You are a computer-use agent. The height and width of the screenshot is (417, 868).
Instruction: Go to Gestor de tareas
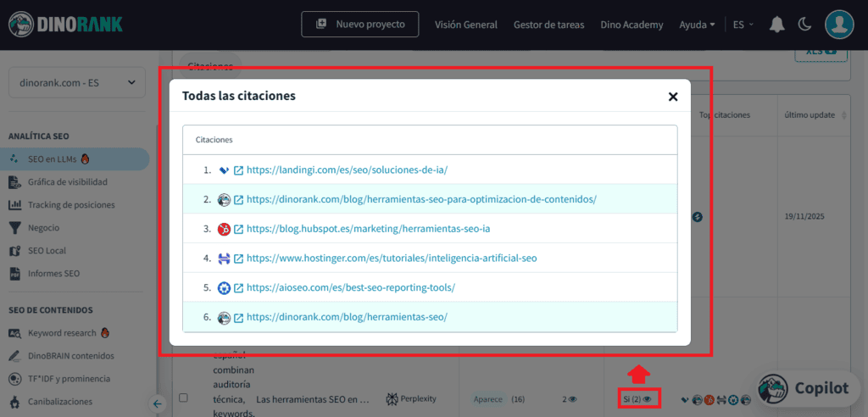[548, 25]
